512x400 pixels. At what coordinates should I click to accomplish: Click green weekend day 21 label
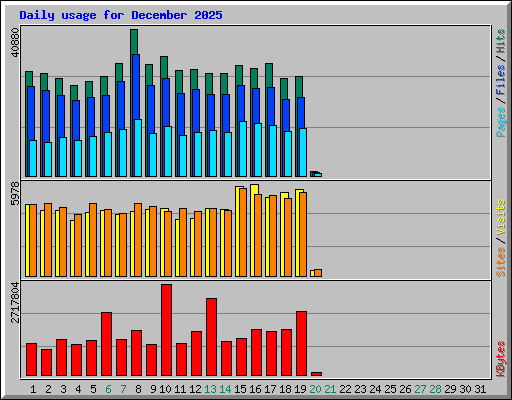330,389
